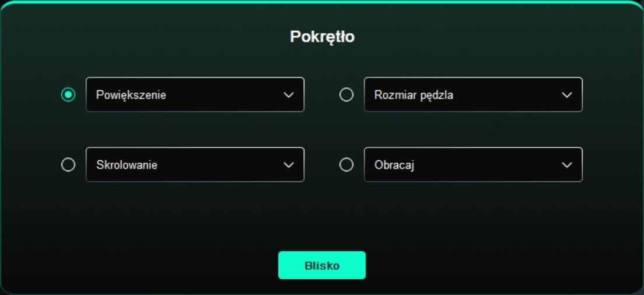Click the 'Skrolowanie' text in its field
Screen dimensions: 644x295
pyautogui.click(x=127, y=165)
